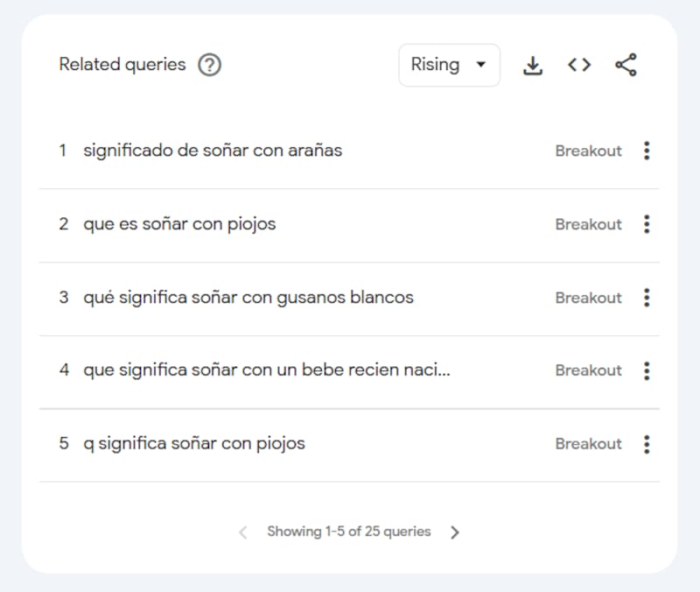Go to the next page of queries

pyautogui.click(x=455, y=532)
